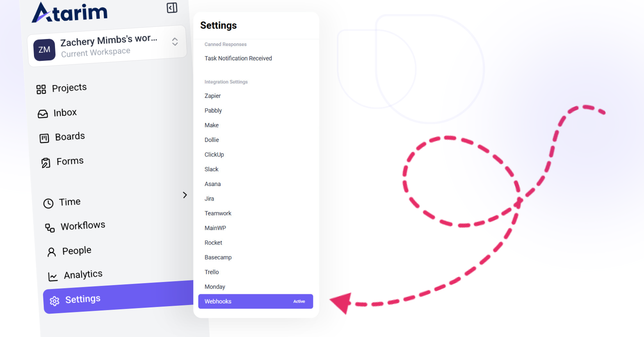Select the active Webhooks item

[x=255, y=302]
